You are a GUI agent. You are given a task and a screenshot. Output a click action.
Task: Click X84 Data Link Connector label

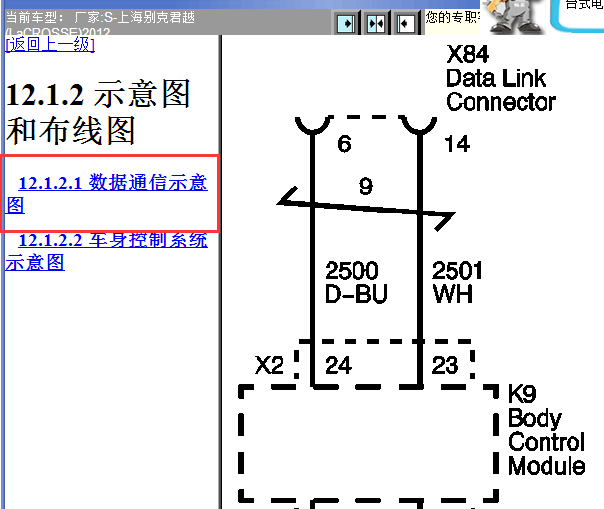tap(501, 79)
